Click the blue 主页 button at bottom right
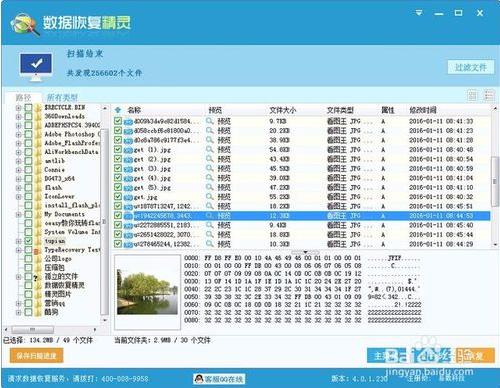This screenshot has width=500, height=388. tap(387, 356)
